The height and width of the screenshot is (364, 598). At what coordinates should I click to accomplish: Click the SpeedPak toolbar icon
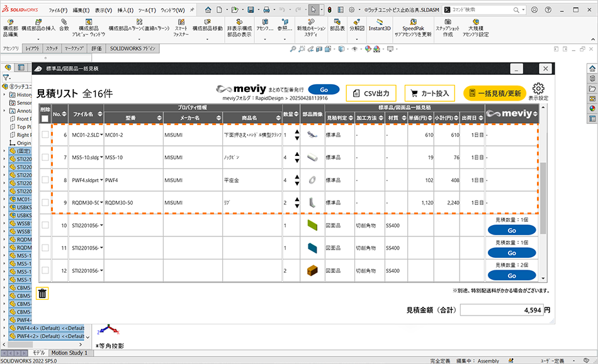pos(417,25)
